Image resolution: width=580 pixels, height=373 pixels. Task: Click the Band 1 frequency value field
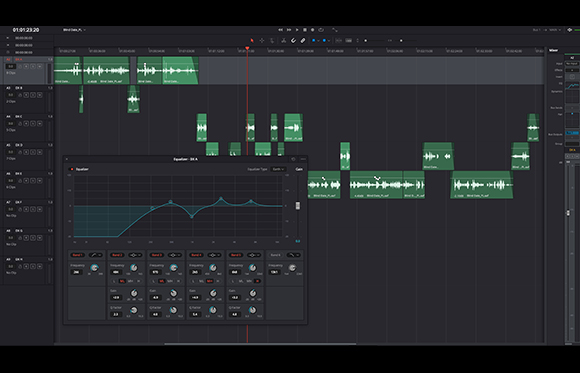(x=76, y=272)
